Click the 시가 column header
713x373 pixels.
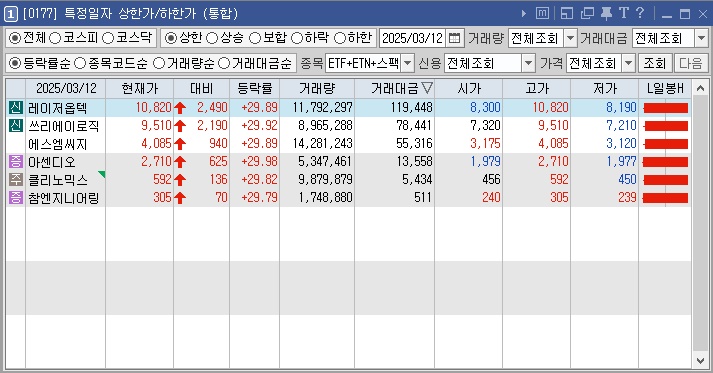pos(469,88)
